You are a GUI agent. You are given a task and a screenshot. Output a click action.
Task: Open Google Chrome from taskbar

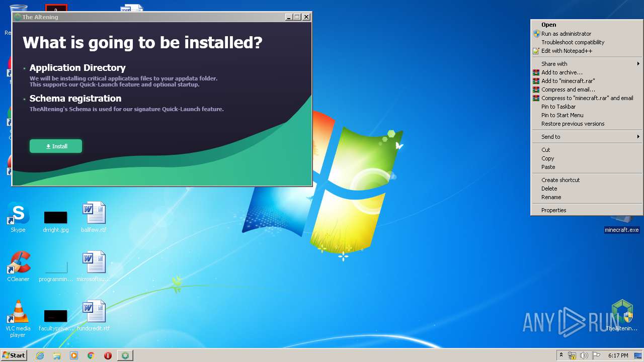click(x=91, y=355)
